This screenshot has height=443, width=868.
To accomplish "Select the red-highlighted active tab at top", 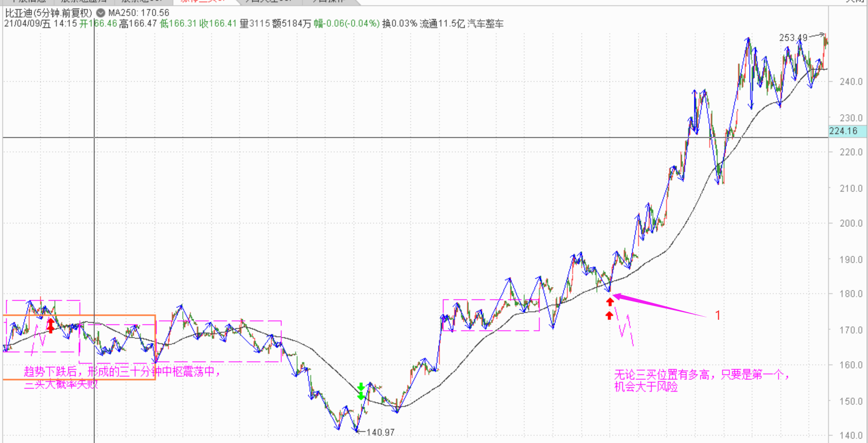I will pos(203,2).
